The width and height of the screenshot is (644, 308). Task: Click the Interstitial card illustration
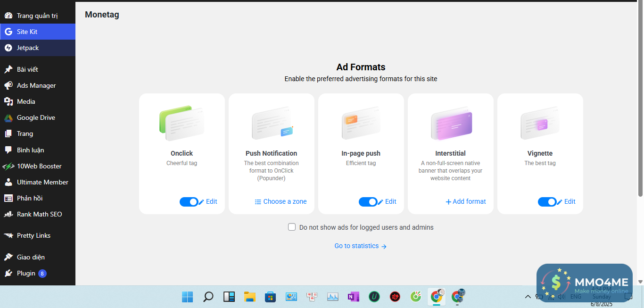pos(451,124)
